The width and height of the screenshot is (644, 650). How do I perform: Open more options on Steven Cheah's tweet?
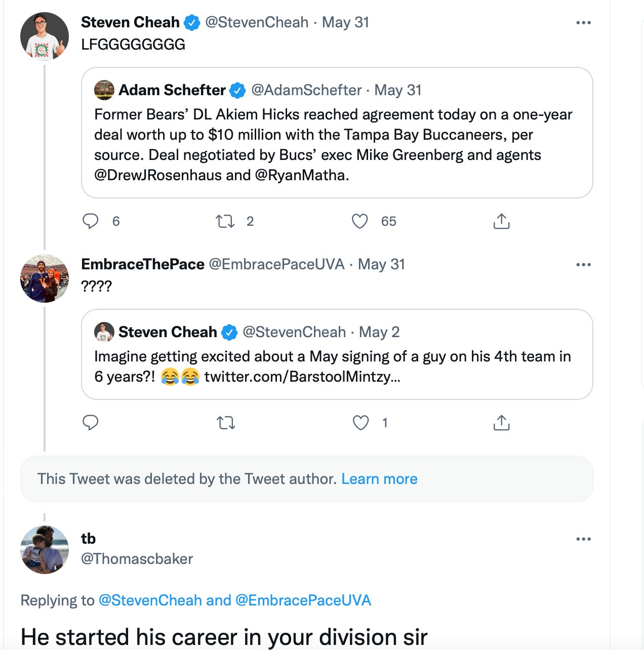[x=583, y=23]
